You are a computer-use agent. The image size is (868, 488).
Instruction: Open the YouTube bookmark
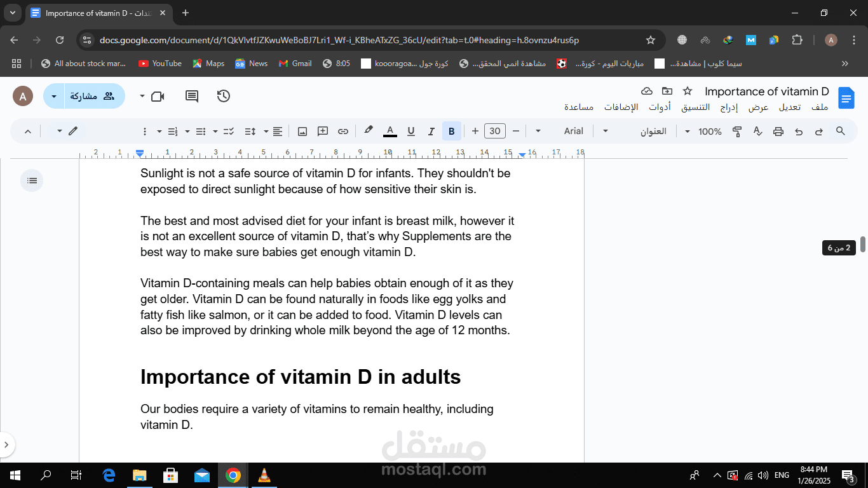point(160,64)
